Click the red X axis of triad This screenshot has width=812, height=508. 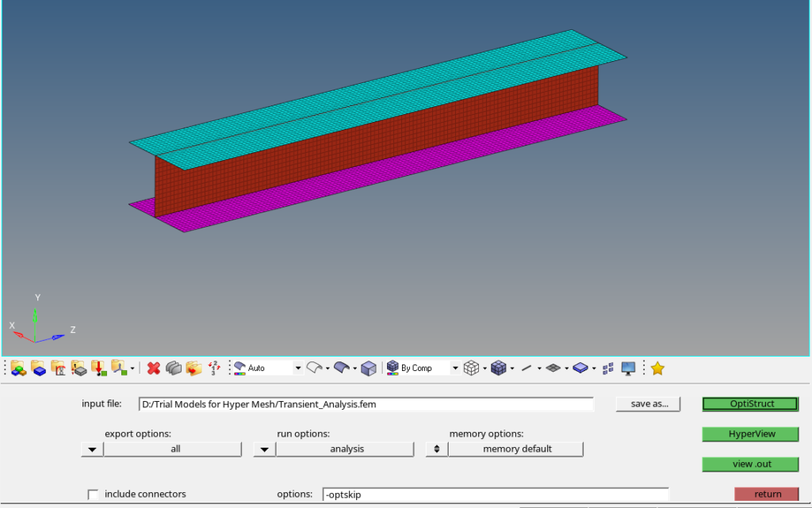(x=24, y=337)
